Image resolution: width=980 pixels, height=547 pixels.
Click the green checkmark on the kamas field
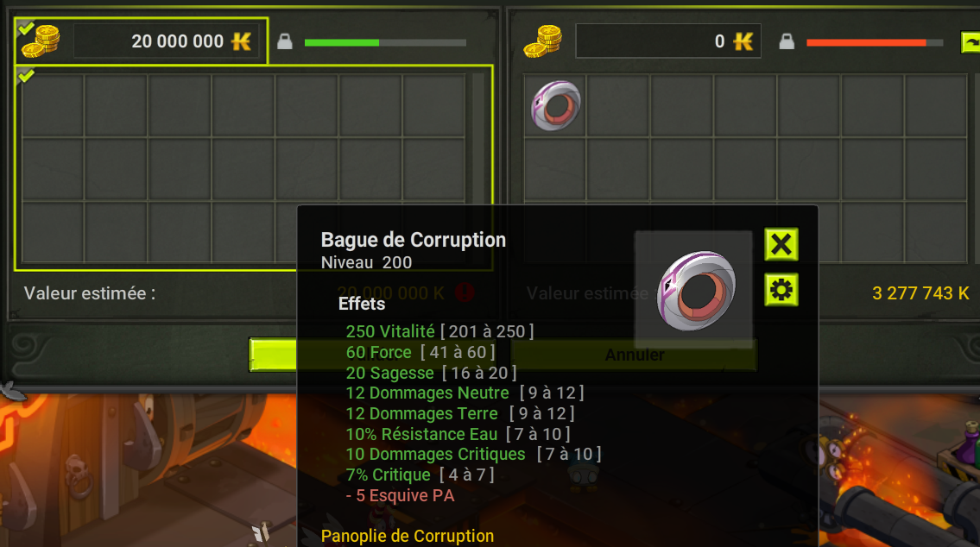(26, 28)
